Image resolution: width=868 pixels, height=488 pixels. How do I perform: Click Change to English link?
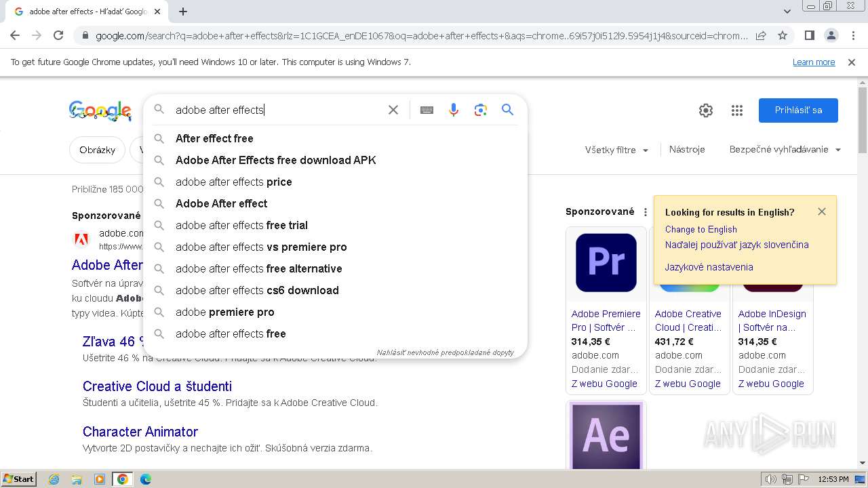(701, 229)
